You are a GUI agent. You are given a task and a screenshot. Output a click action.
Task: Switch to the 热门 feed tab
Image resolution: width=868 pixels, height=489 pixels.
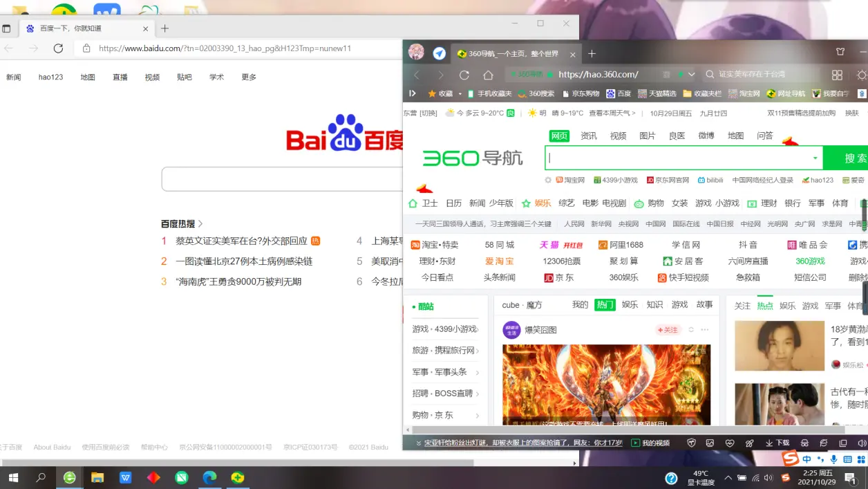(605, 304)
